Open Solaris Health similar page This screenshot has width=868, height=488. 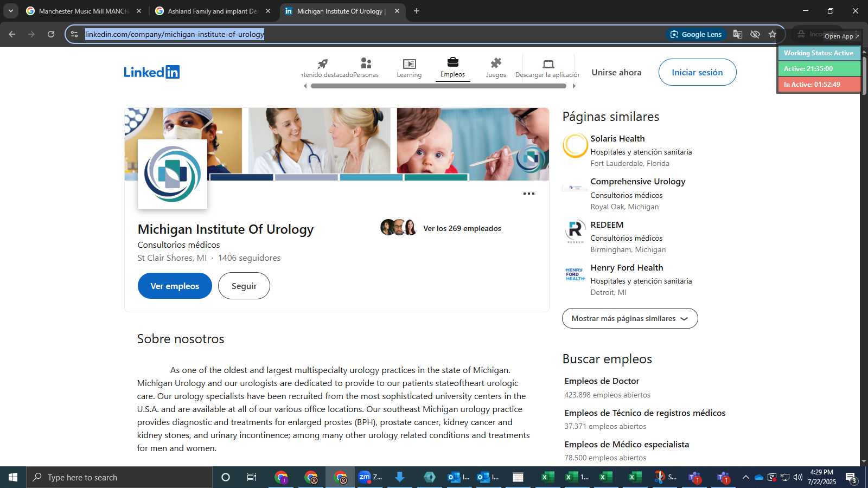[x=617, y=139]
